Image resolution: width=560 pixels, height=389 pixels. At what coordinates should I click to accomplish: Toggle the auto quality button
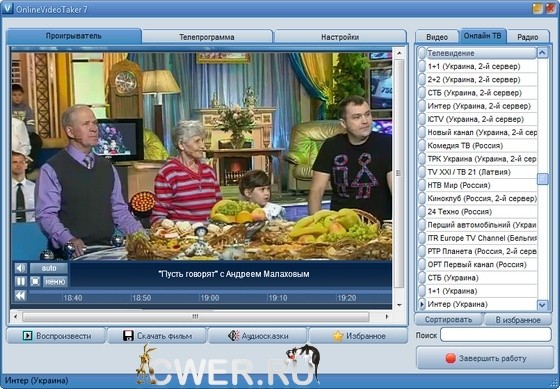[49, 268]
